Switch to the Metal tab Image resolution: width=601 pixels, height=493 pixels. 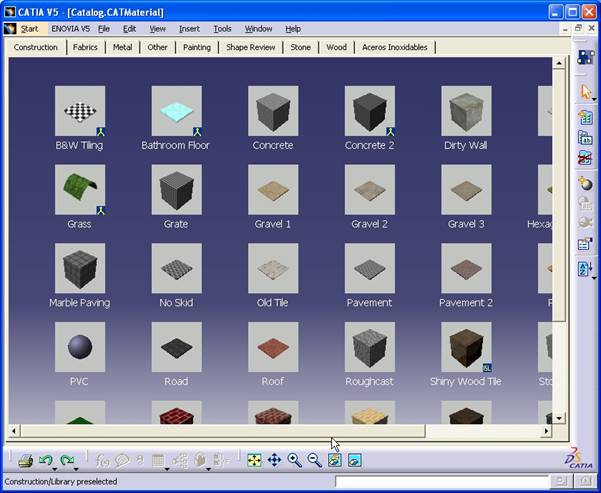click(122, 47)
